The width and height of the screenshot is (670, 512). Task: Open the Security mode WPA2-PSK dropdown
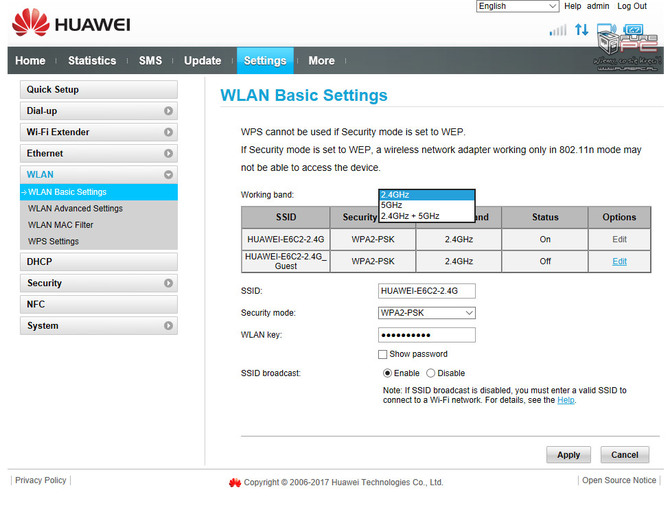click(x=426, y=313)
